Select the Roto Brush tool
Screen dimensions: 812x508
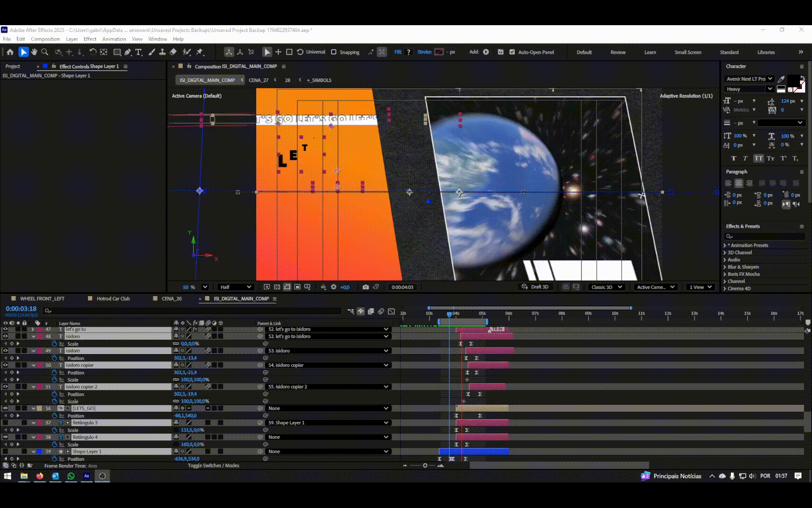tap(187, 52)
